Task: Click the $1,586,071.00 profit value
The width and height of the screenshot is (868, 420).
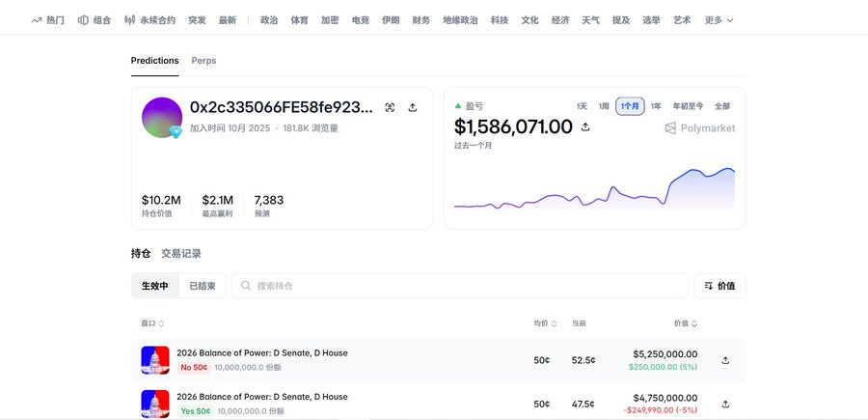Action: click(513, 126)
